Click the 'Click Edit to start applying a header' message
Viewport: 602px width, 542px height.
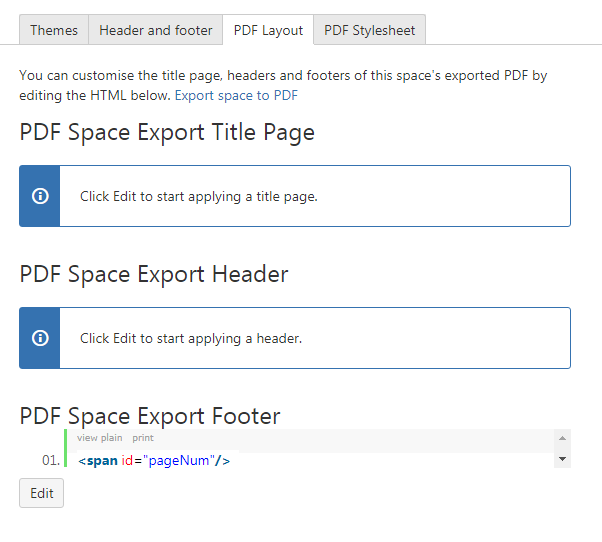click(x=191, y=338)
